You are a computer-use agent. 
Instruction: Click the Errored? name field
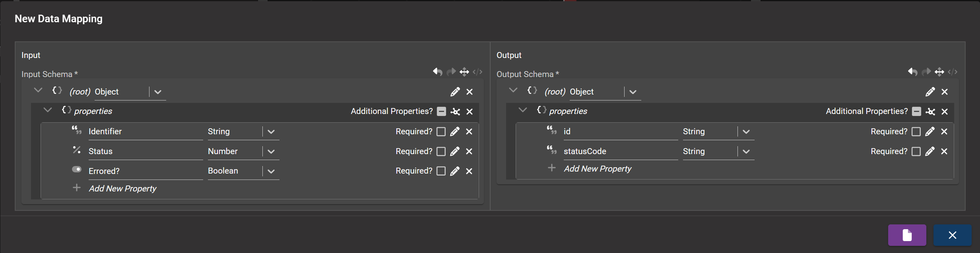(x=146, y=171)
